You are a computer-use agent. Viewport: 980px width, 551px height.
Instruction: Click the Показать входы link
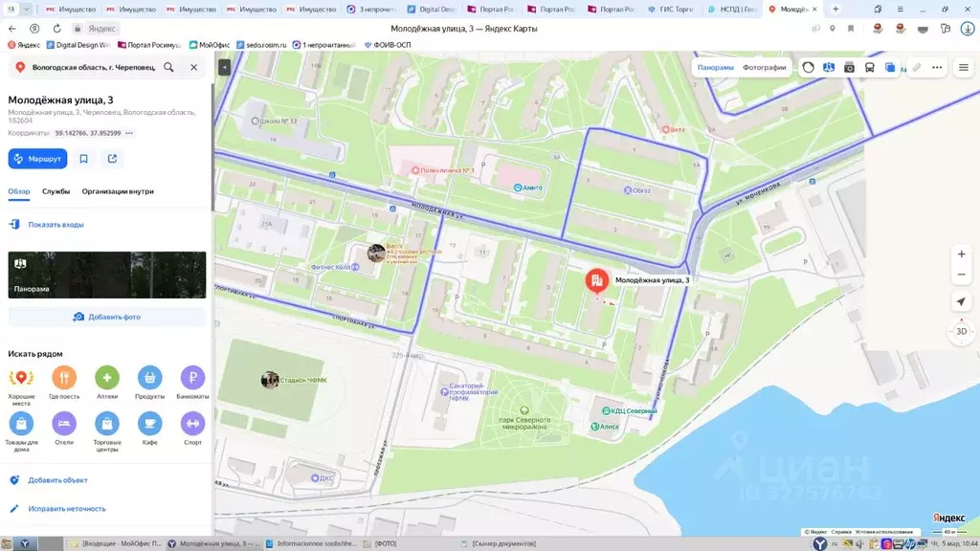tap(56, 225)
